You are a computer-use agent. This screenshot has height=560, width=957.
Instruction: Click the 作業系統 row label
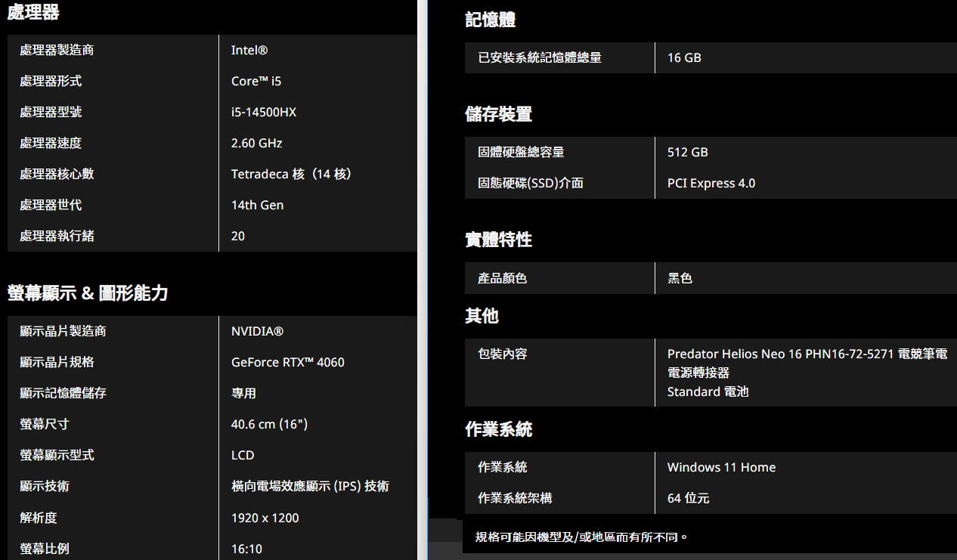click(503, 467)
